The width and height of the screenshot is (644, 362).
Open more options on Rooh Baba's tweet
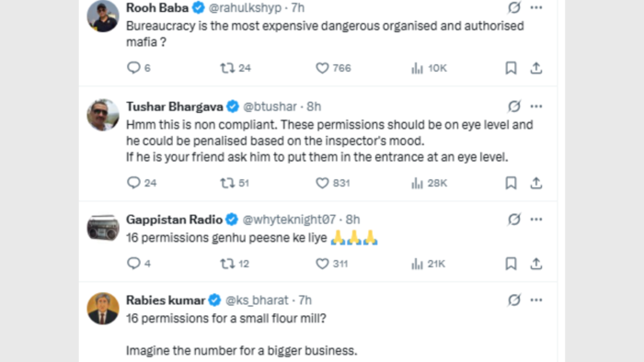[x=536, y=7]
